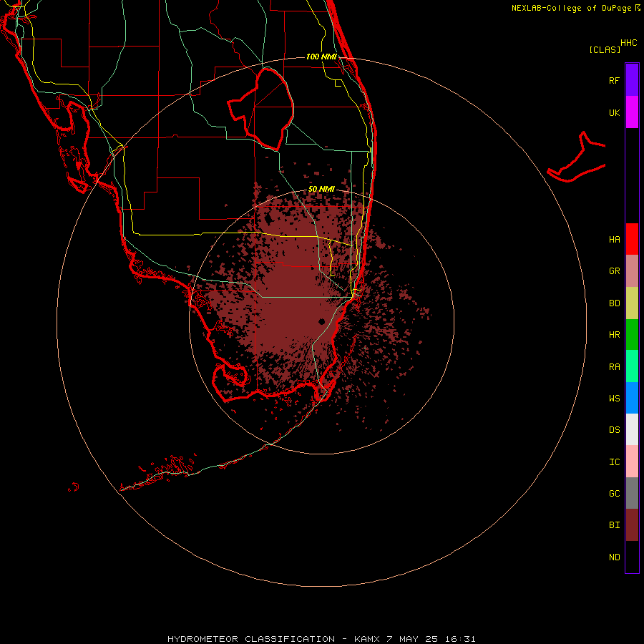This screenshot has width=644, height=644.
Task: Click the '50 NMI' range ring label
Action: click(x=321, y=189)
